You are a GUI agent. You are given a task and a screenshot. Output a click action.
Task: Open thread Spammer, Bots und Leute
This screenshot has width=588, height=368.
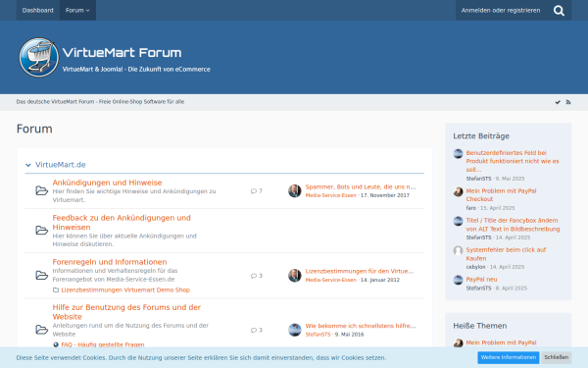tap(361, 186)
